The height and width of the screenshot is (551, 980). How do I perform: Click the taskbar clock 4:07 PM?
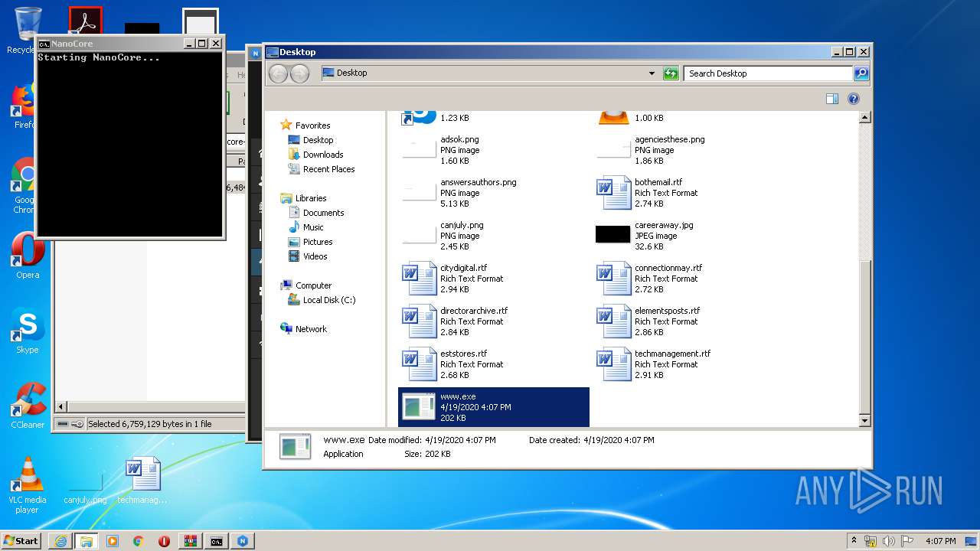tap(940, 541)
